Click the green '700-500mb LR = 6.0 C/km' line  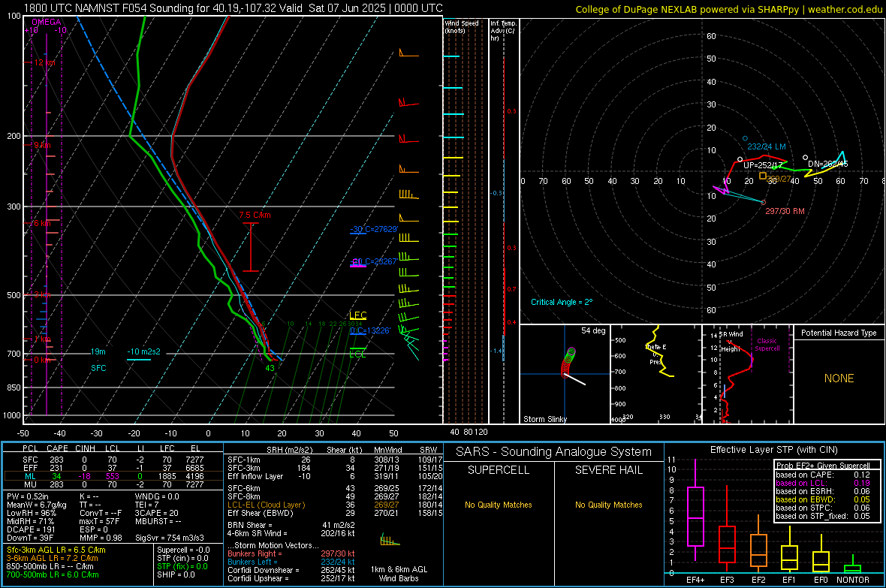click(x=52, y=574)
